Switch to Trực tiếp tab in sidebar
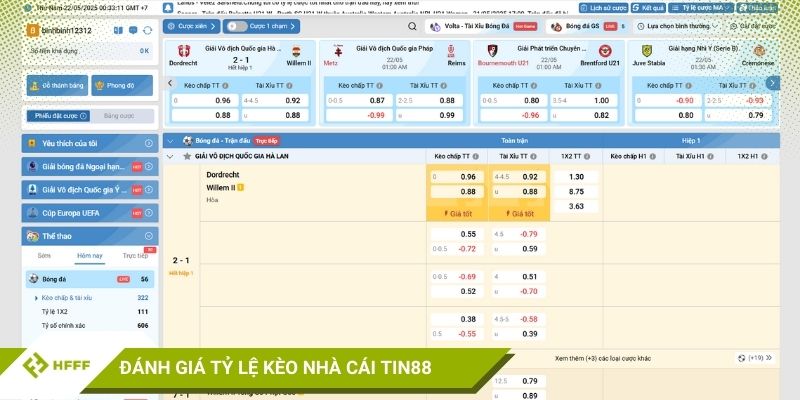Image resolution: width=800 pixels, height=400 pixels. point(135,256)
